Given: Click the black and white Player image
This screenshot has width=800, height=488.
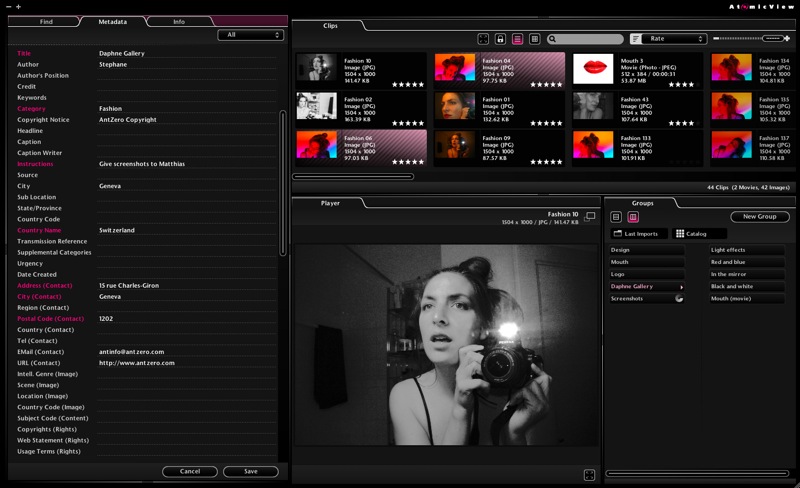Looking at the screenshot, I should coord(446,345).
